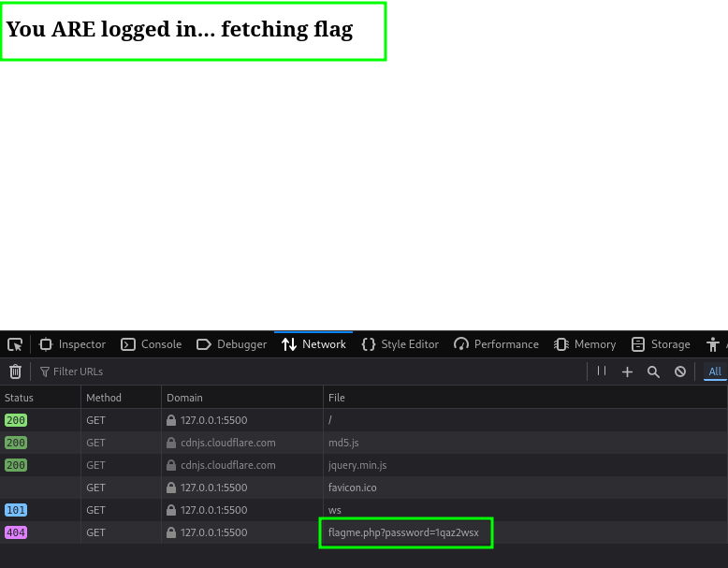Clear network log with trash icon
The width and height of the screenshot is (728, 568).
click(x=15, y=371)
